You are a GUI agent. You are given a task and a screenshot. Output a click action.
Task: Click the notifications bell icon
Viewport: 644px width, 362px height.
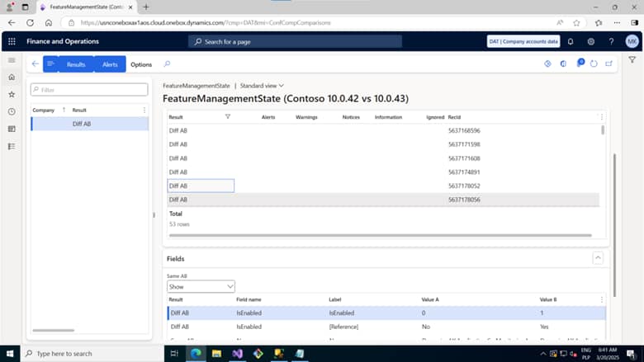pyautogui.click(x=571, y=41)
